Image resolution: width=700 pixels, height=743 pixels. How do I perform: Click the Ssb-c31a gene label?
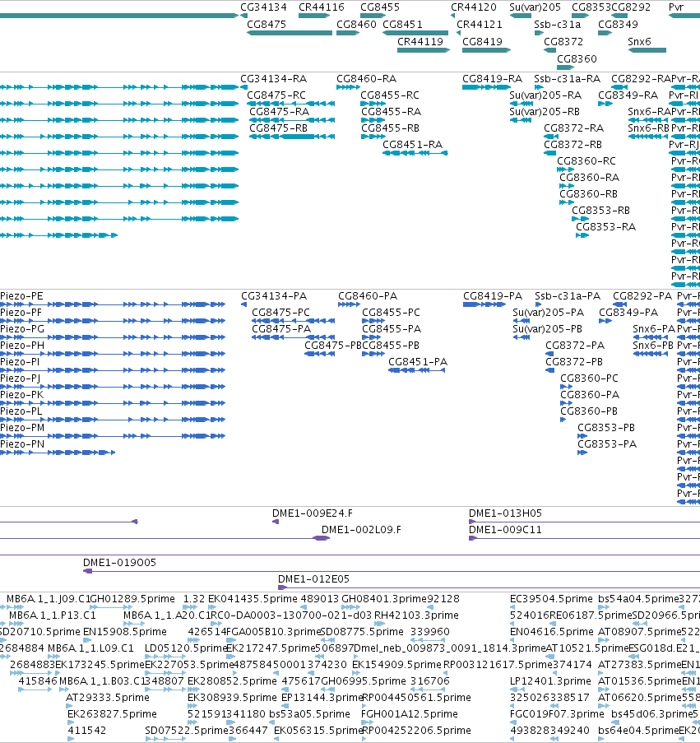[x=558, y=24]
